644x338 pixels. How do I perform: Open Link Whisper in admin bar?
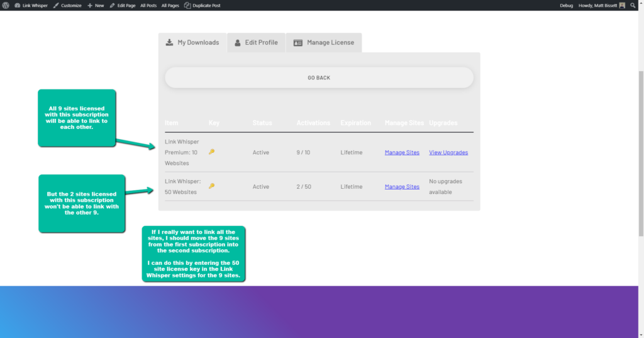(31, 5)
